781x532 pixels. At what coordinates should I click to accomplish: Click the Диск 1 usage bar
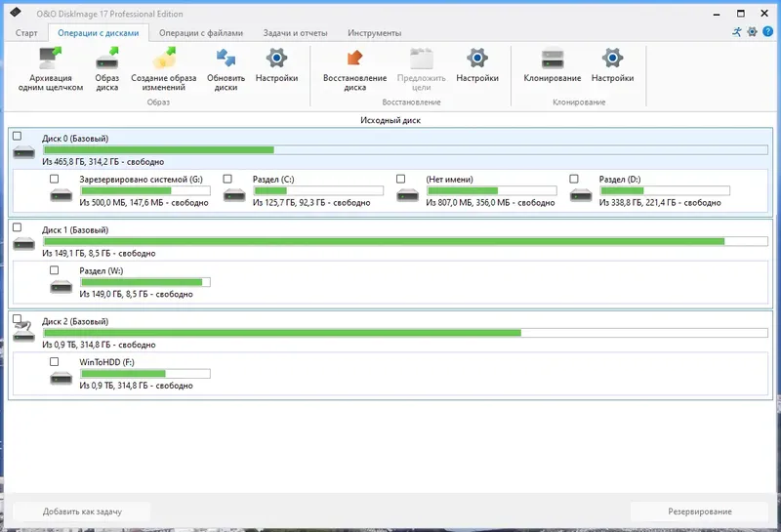click(x=405, y=241)
